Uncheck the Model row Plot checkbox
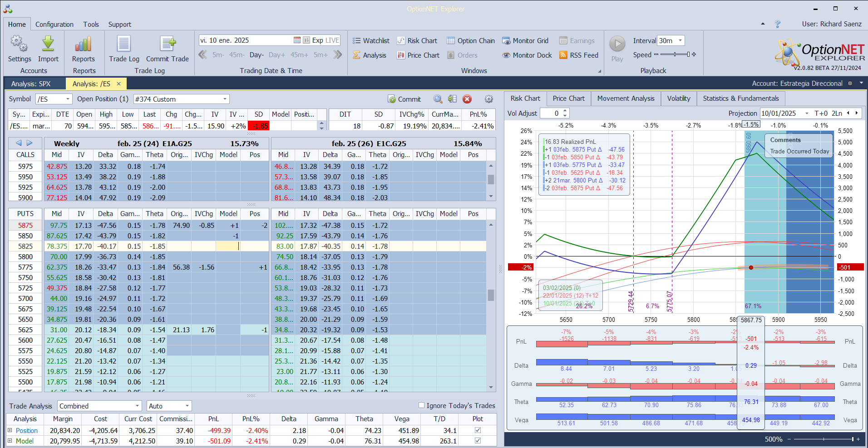The width and height of the screenshot is (868, 448). 478,441
